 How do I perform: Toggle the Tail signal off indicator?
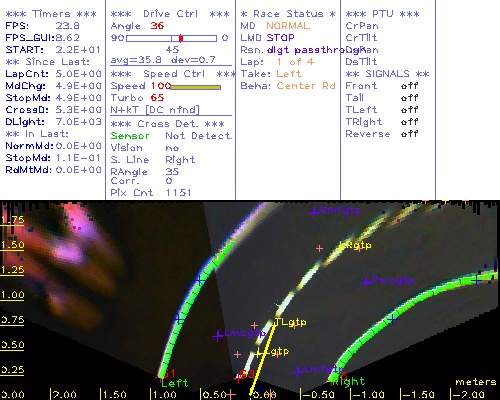click(409, 98)
